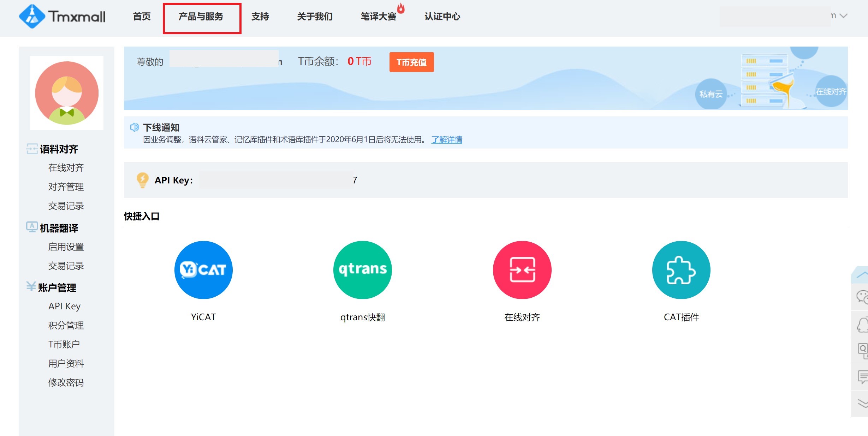Click the lightbulb icon beside API Key
The image size is (868, 436).
[x=142, y=180]
